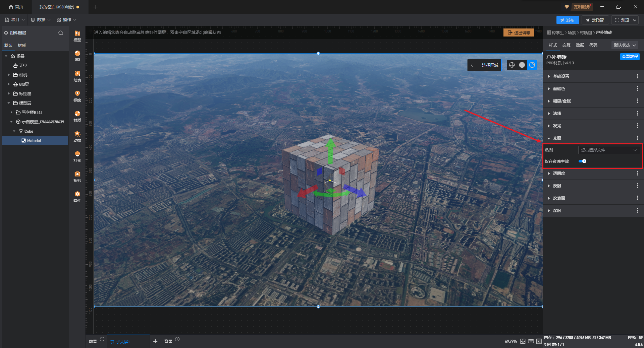Click the 退出编辑 button
Image resolution: width=644 pixels, height=348 pixels.
click(x=519, y=32)
